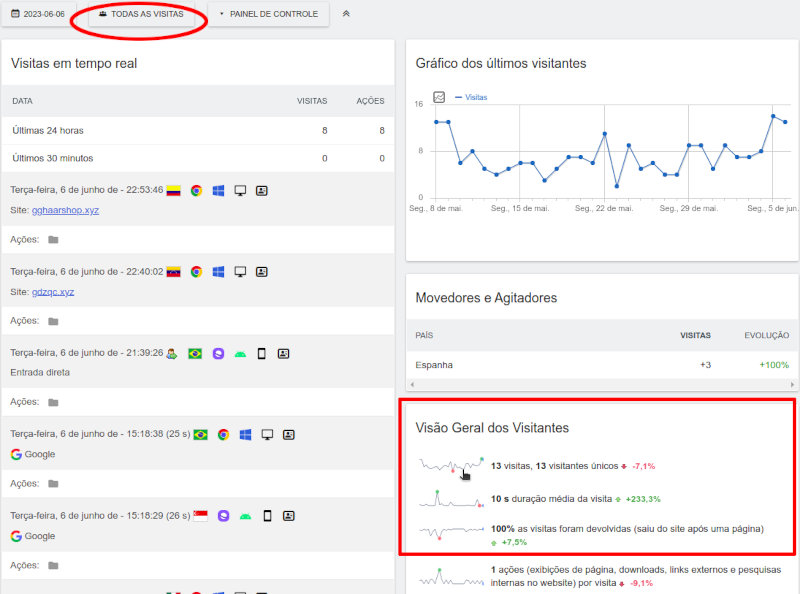This screenshot has height=594, width=800.
Task: Open the gghaarshop.xyz site link
Action: 65,210
